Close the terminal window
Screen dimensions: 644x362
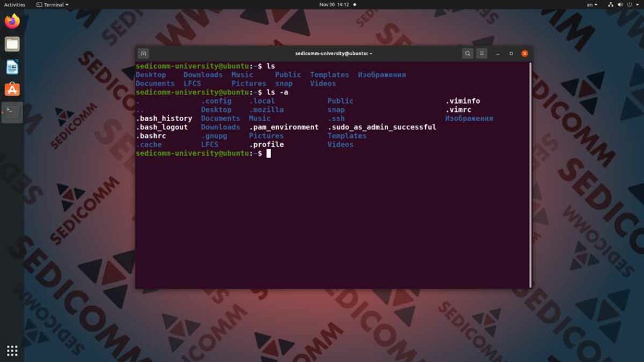click(x=525, y=53)
